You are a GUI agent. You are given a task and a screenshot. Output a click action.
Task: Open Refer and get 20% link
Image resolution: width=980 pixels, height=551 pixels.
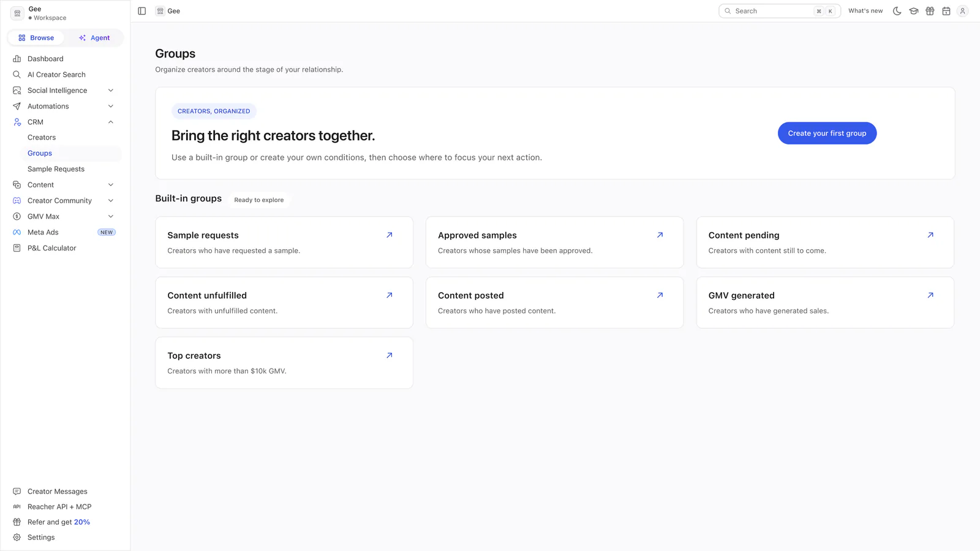click(59, 522)
